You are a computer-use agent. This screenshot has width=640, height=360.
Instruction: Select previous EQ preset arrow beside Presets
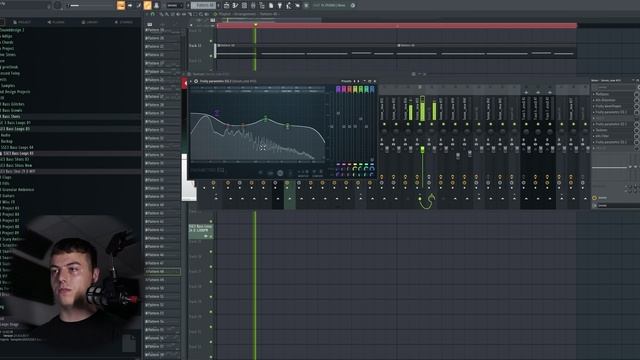tap(354, 81)
